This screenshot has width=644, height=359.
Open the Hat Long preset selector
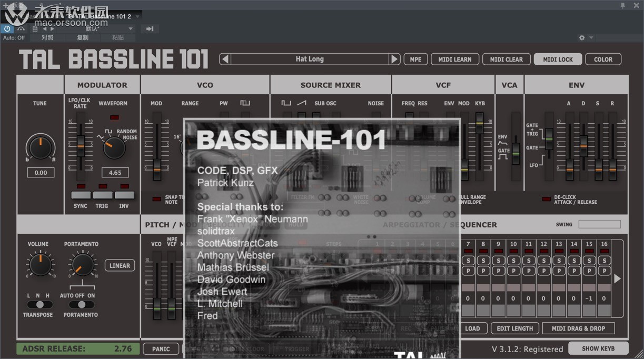coord(310,59)
